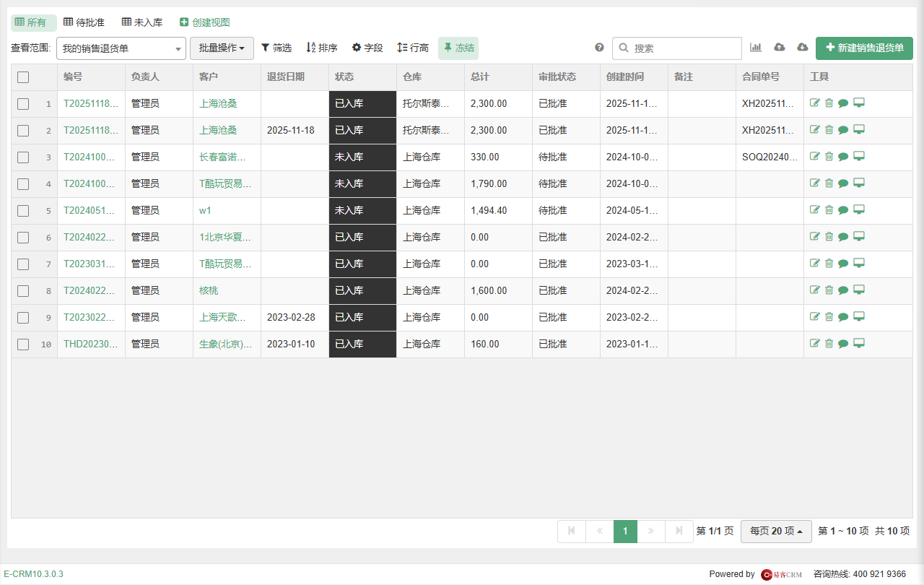Click the trash delete icon in row 3
924x585 pixels.
click(829, 157)
